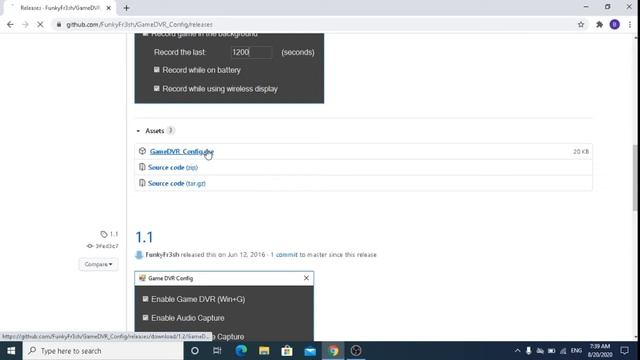
Task: Open a new browser tab
Action: coord(127,8)
